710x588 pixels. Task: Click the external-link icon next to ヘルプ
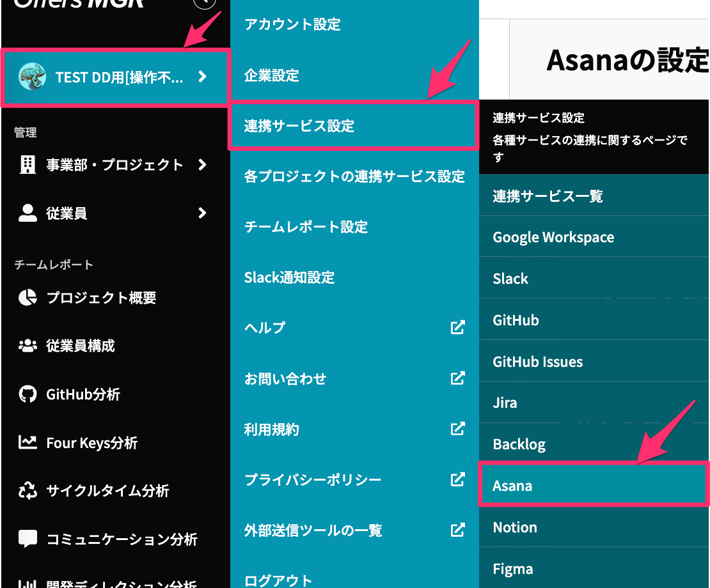click(458, 327)
